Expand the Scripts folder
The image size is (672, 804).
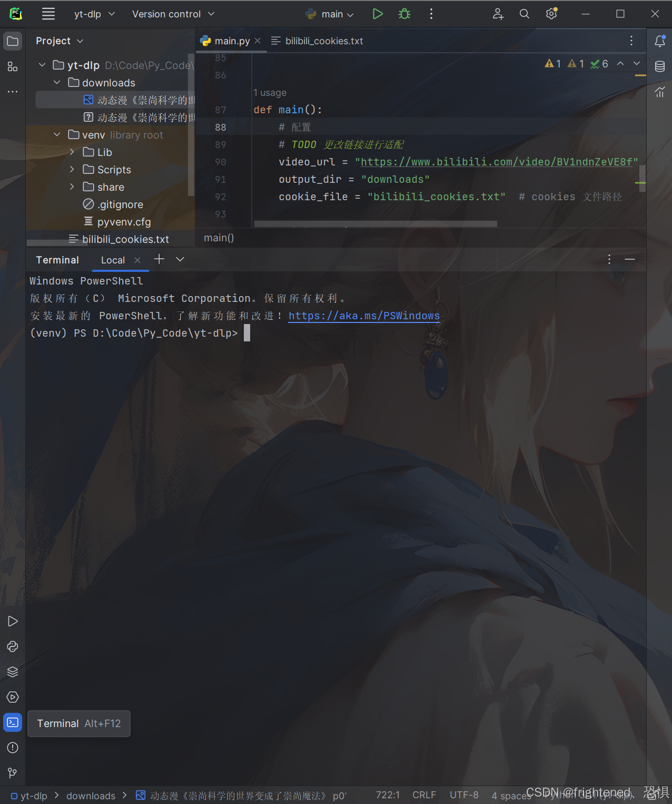[72, 170]
